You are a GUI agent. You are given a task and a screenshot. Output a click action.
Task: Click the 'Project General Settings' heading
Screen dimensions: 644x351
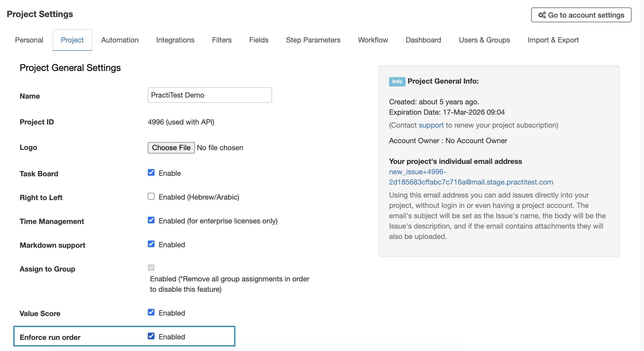point(70,68)
